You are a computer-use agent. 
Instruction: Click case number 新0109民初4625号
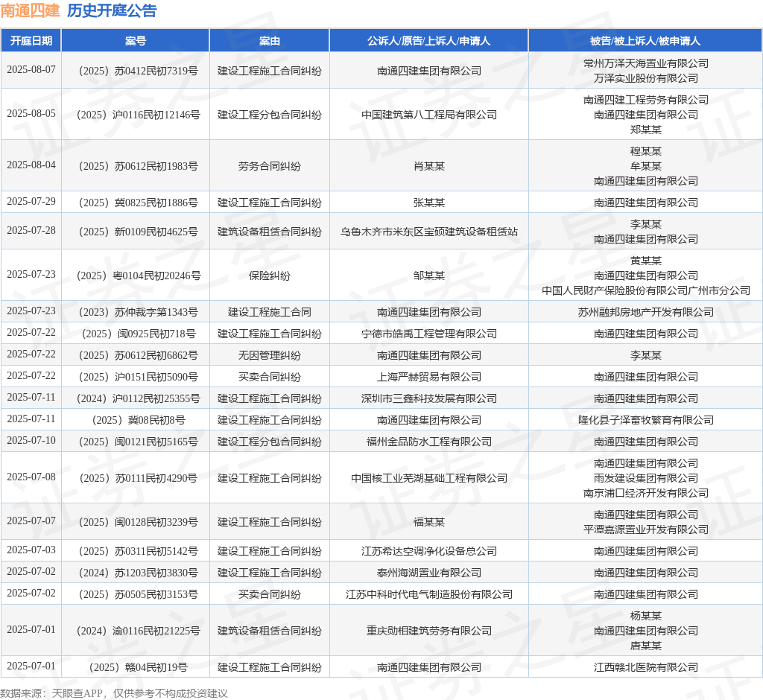[x=156, y=232]
